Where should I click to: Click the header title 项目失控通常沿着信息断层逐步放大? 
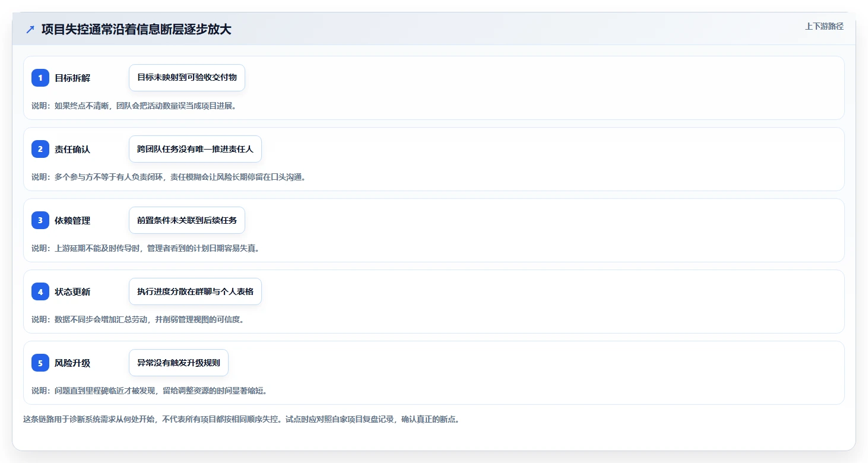[x=137, y=30]
